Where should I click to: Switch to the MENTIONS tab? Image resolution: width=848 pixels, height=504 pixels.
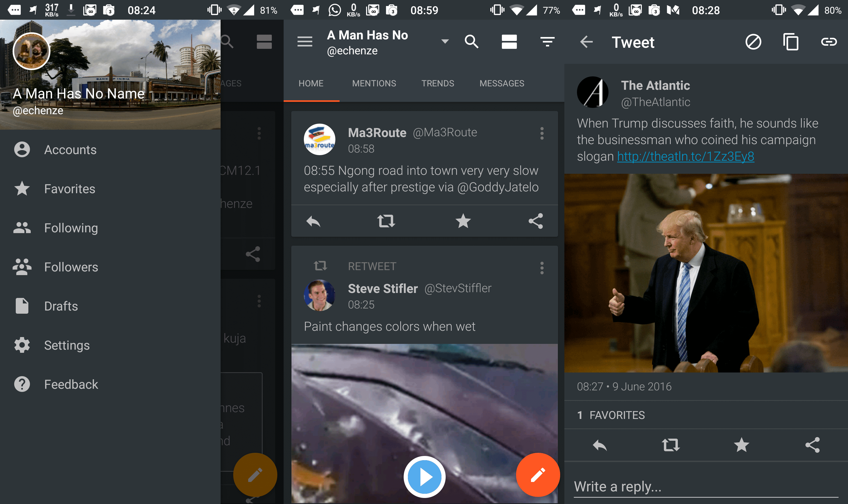click(374, 83)
